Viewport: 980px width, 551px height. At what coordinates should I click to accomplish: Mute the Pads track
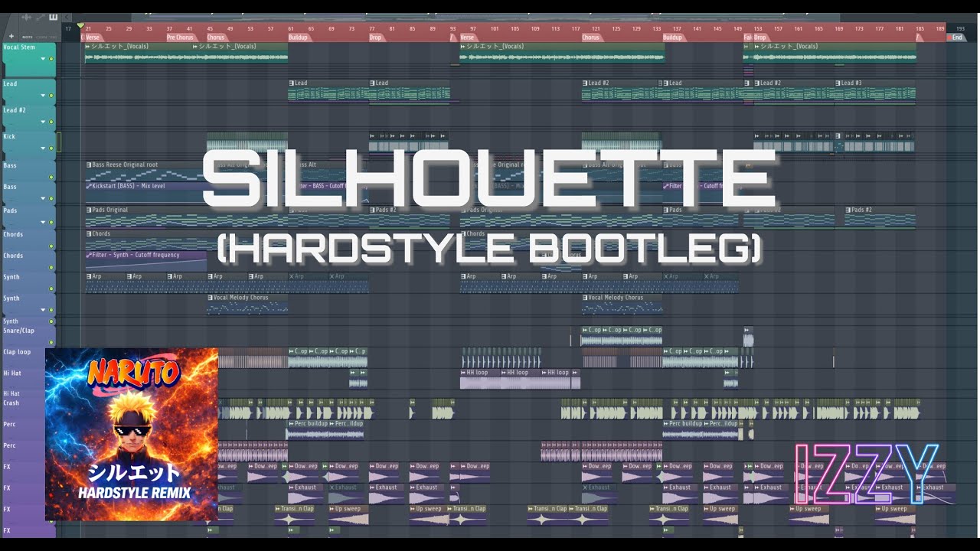pos(51,223)
